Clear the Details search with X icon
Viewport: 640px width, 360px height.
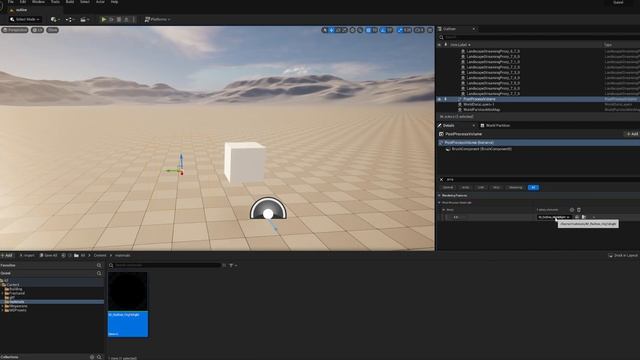(441, 179)
